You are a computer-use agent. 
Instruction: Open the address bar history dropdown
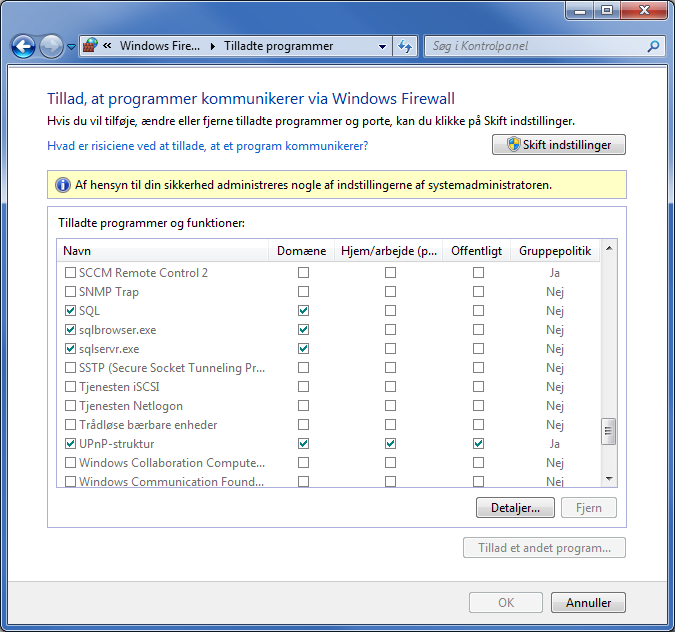pos(382,46)
